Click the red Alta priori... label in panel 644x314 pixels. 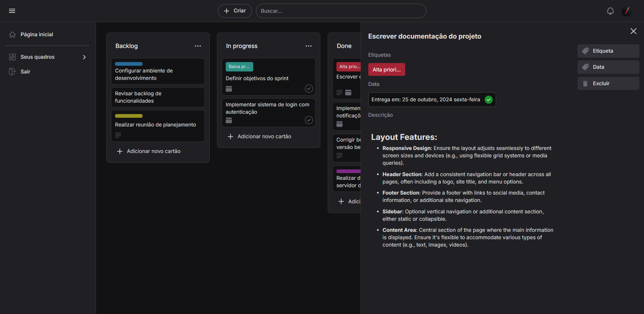387,69
